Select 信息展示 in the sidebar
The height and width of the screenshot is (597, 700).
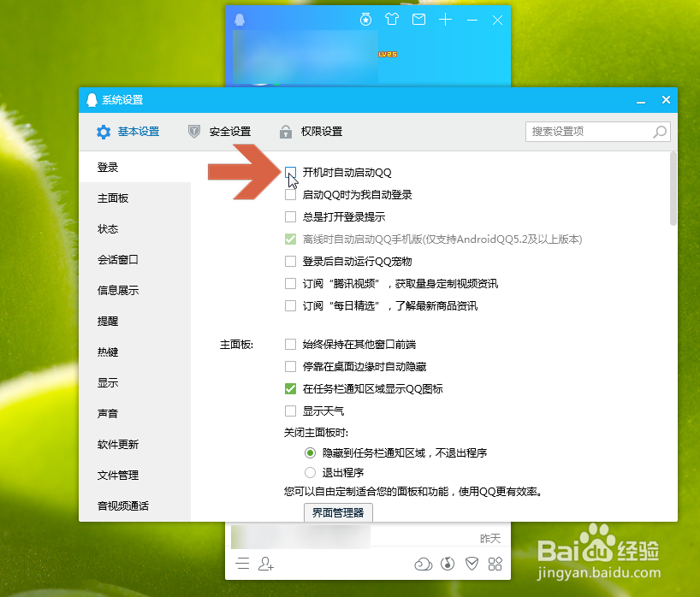tap(135, 291)
